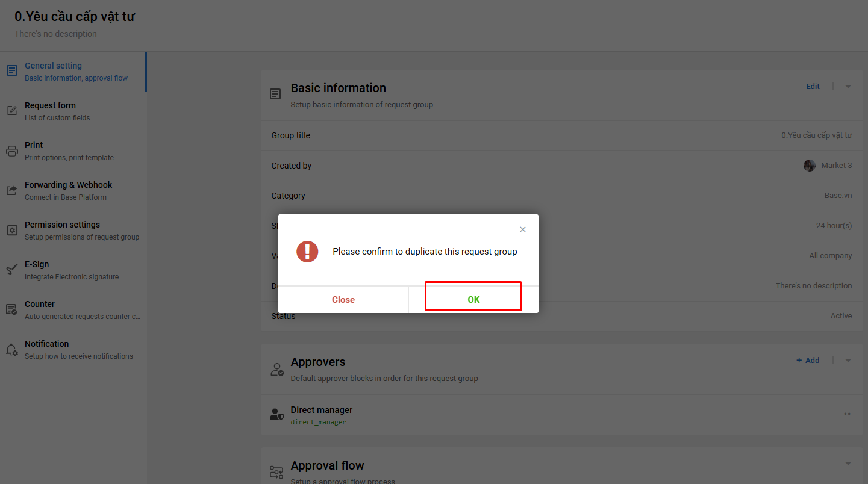
Task: Open Permission settings menu item
Action: [x=73, y=231]
